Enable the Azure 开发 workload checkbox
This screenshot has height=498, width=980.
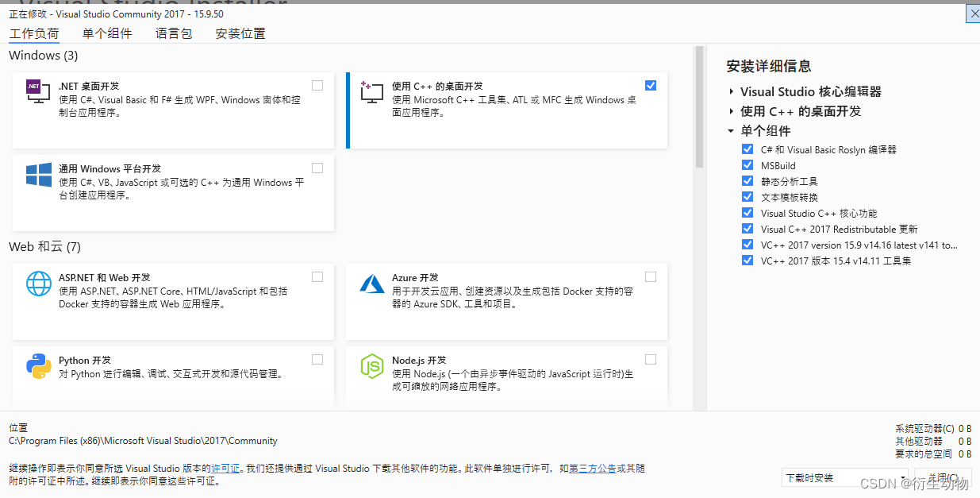tap(651, 276)
